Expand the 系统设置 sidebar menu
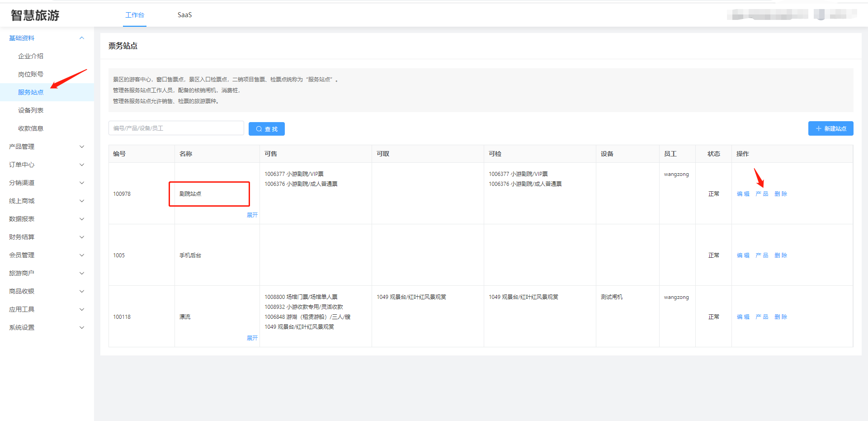 (x=47, y=327)
